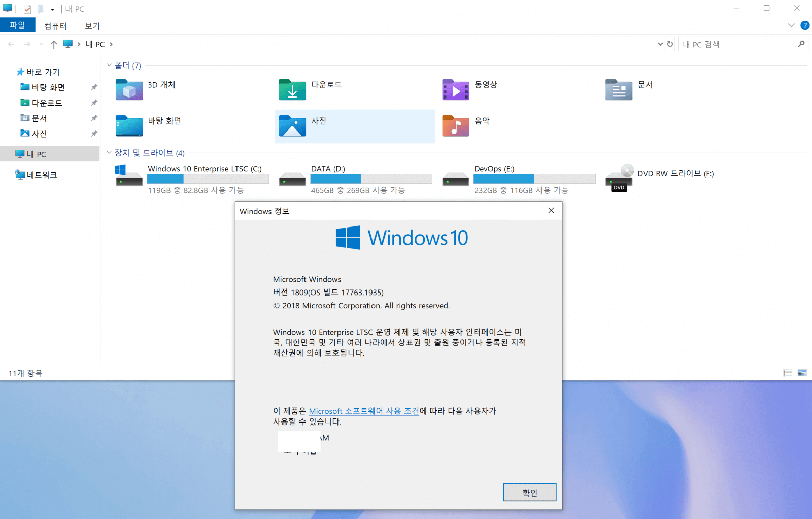This screenshot has height=519, width=812.
Task: Select 다운로드 in the navigation pane
Action: point(47,103)
